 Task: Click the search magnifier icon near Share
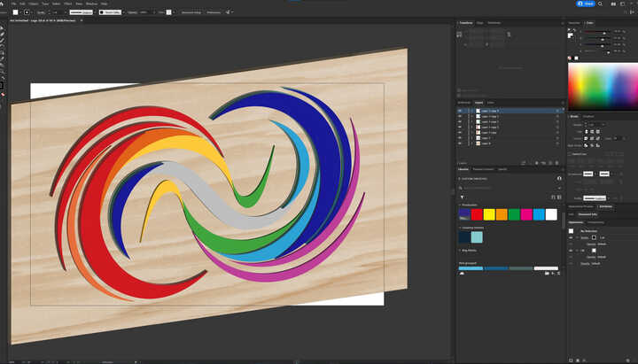(x=600, y=4)
